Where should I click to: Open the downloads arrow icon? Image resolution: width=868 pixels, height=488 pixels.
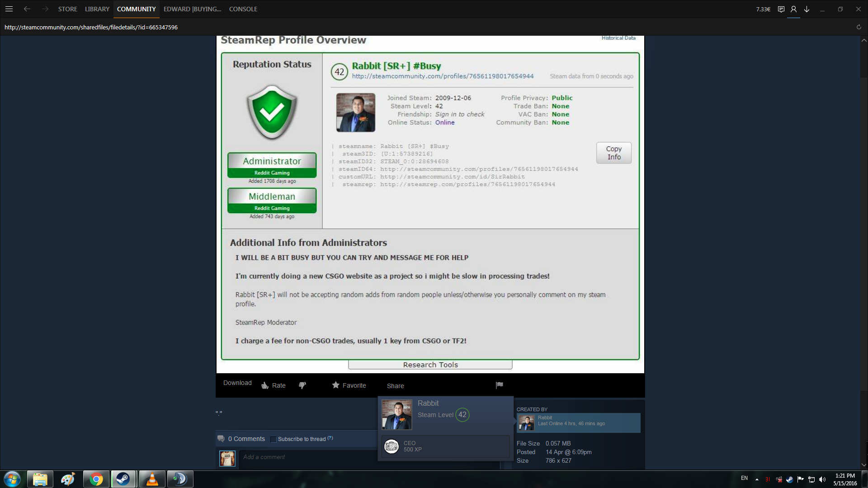pos(807,9)
